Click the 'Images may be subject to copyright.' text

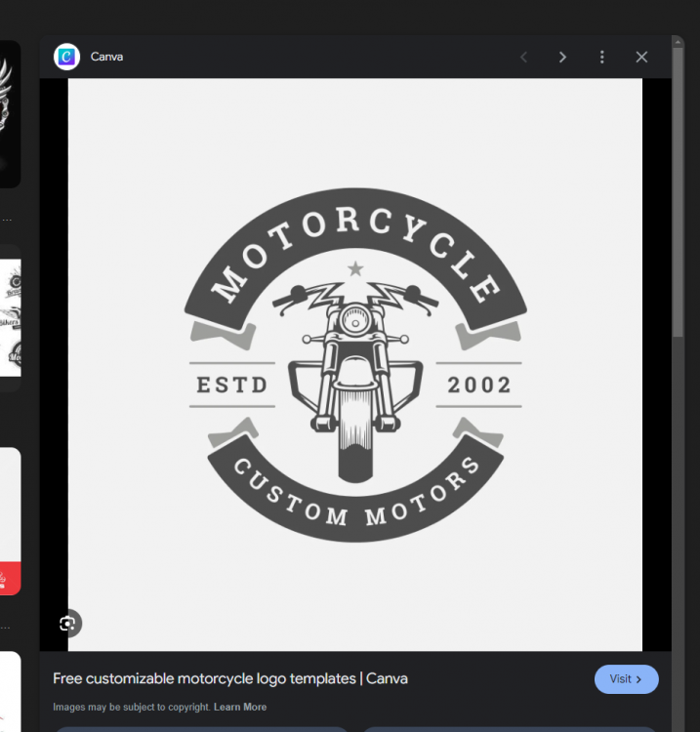coord(132,707)
